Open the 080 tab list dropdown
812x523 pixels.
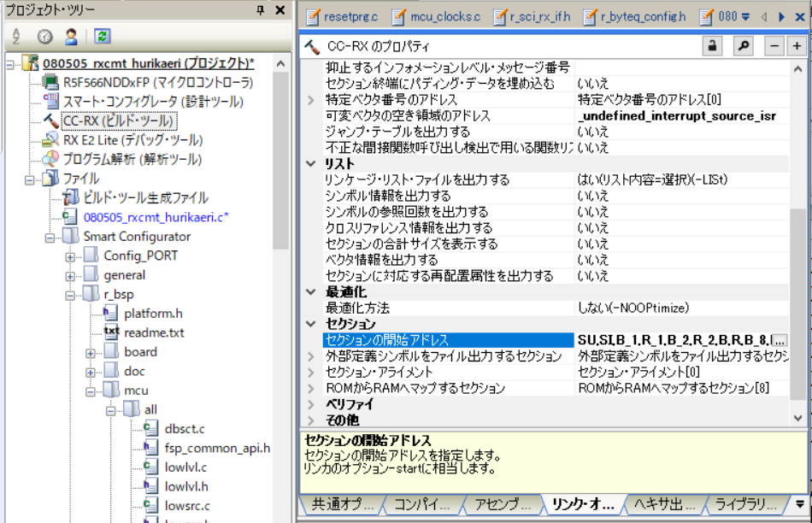(745, 16)
